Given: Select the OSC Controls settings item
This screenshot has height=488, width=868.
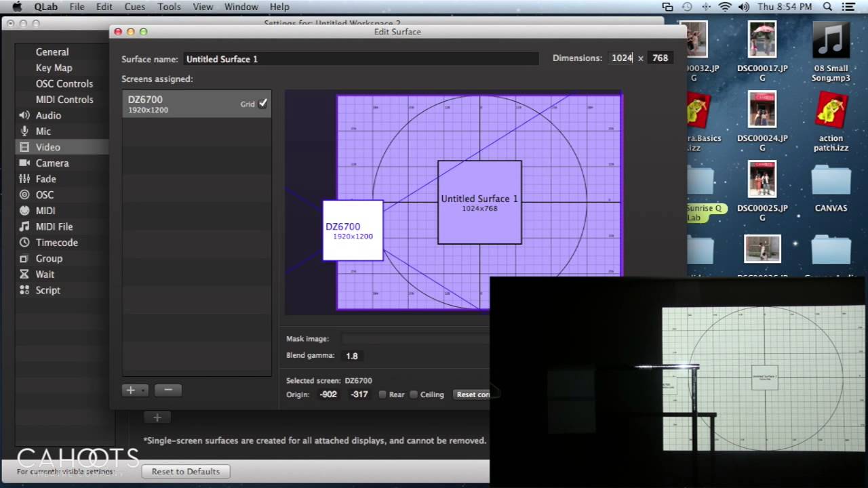Looking at the screenshot, I should tap(64, 83).
